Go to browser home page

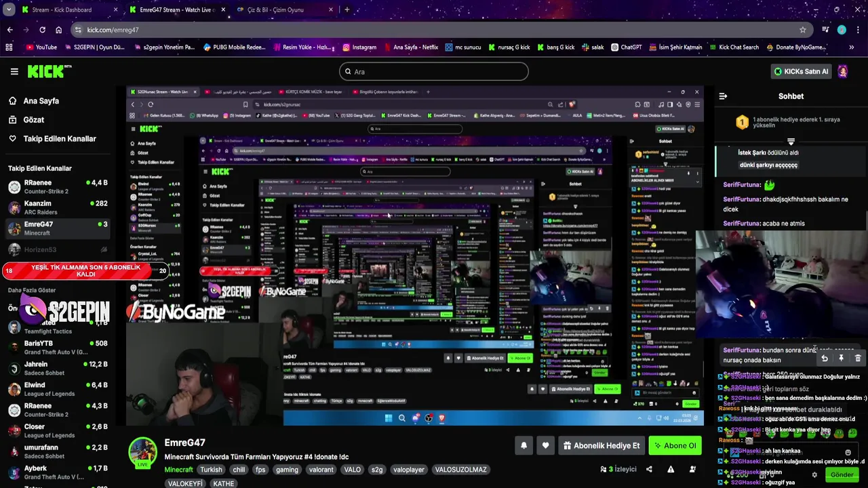[x=58, y=30]
